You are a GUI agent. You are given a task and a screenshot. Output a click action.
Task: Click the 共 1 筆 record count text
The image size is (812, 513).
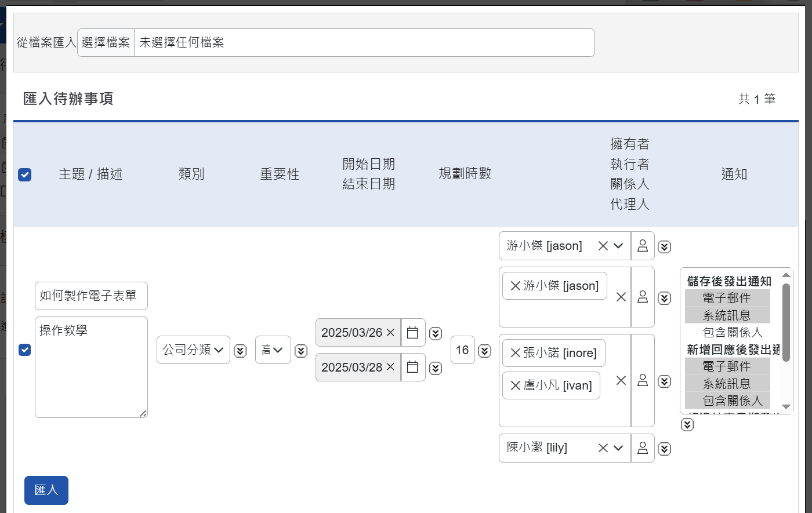(x=757, y=99)
